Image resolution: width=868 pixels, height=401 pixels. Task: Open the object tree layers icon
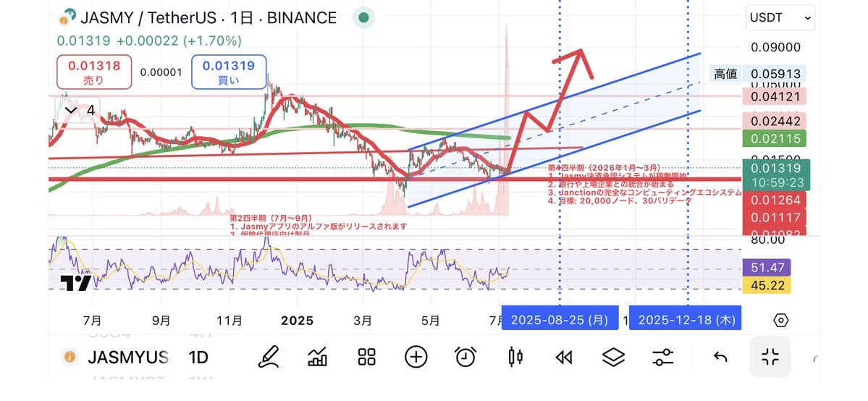pyautogui.click(x=613, y=358)
